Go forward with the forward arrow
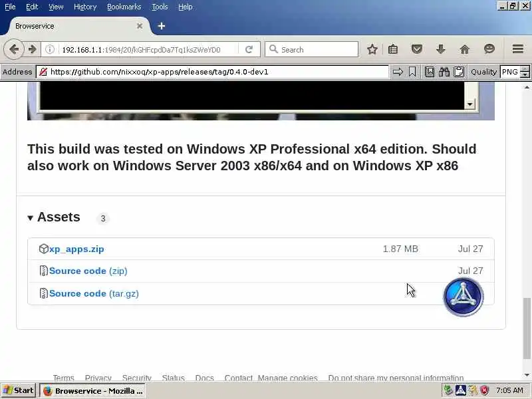The height and width of the screenshot is (399, 532). point(32,49)
